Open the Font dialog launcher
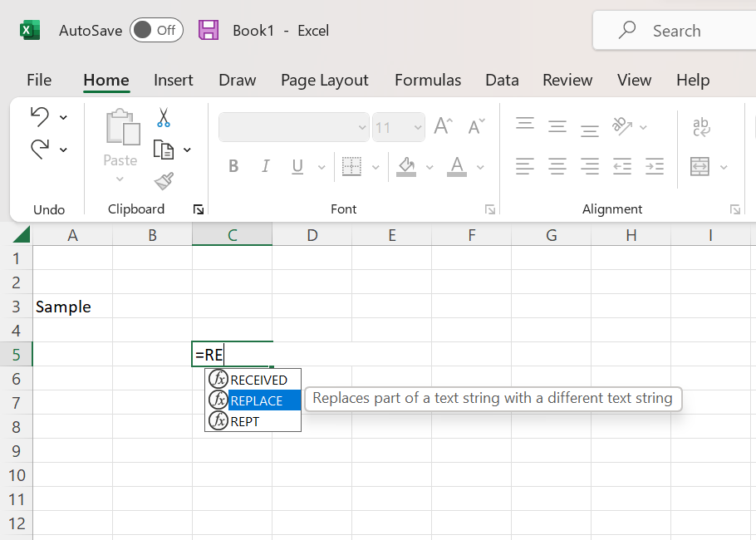This screenshot has height=540, width=756. pos(490,209)
